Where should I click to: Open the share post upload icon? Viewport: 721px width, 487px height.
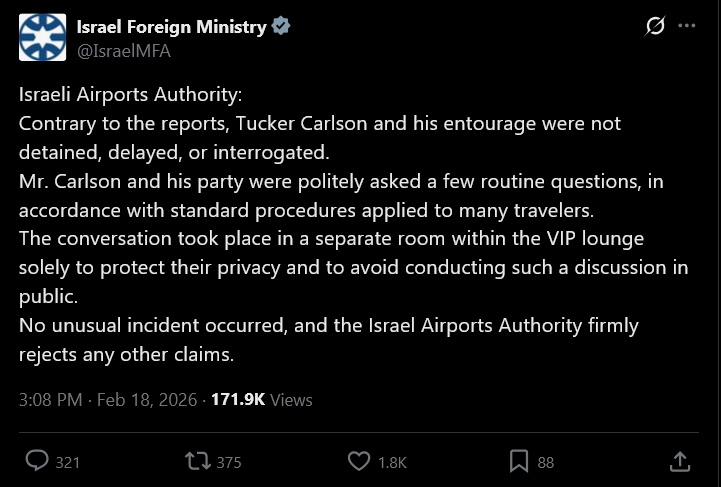pos(680,461)
